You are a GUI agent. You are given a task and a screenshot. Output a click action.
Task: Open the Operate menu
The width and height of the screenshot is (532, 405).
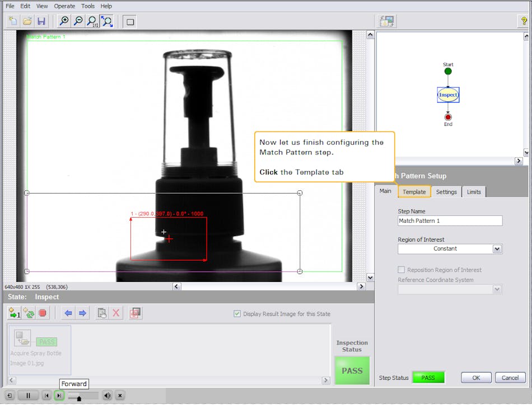[x=64, y=6]
